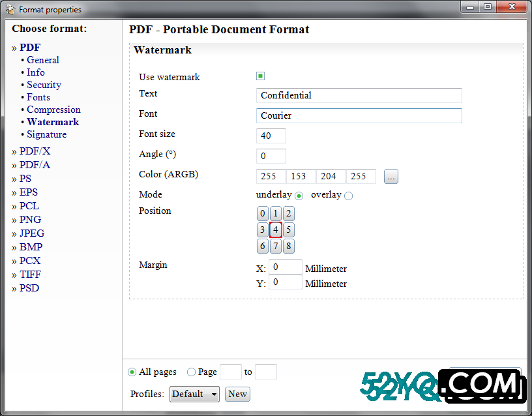The image size is (532, 416).
Task: Expand the PS format section
Action: 25,179
